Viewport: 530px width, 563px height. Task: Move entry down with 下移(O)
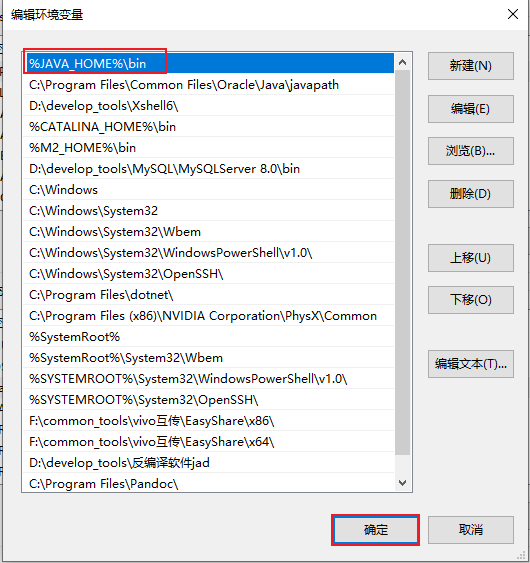click(x=470, y=300)
